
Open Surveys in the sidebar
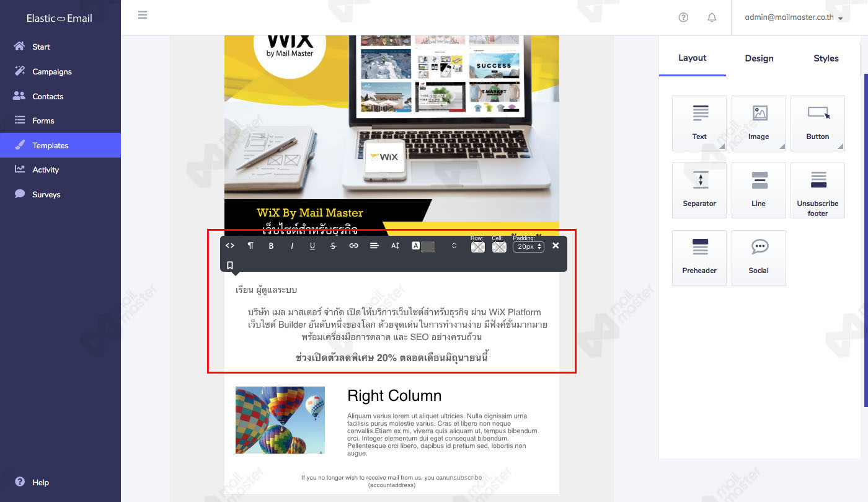[x=60, y=194]
